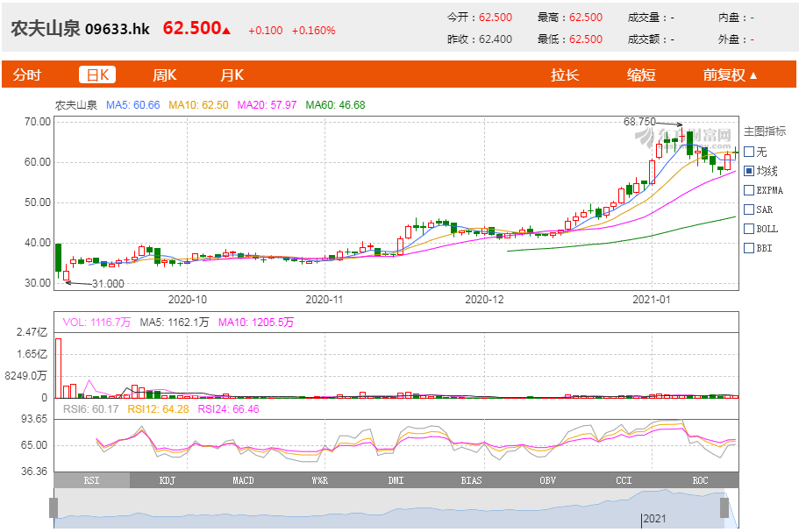Select the RSI sub-indicator tab
The height and width of the screenshot is (532, 799).
coord(92,480)
